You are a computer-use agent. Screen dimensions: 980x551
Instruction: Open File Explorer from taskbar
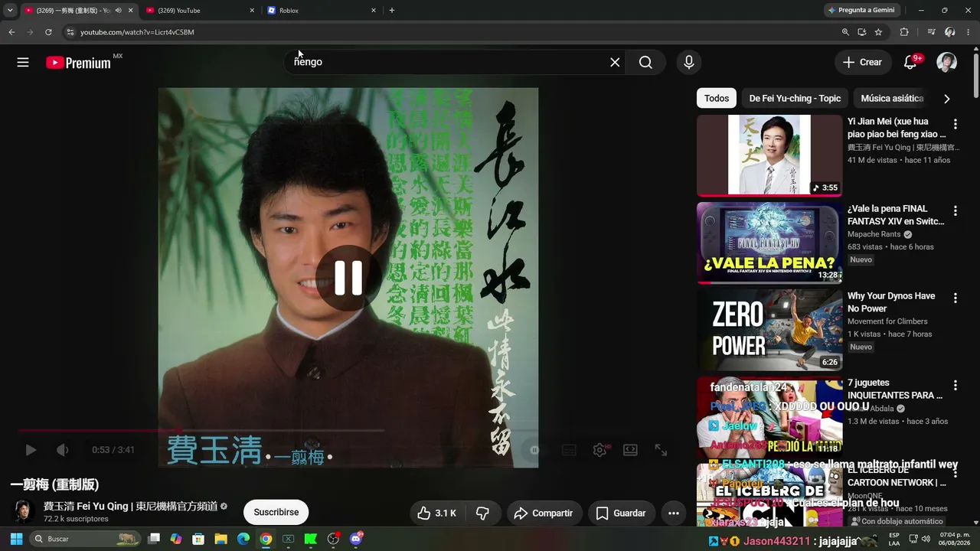pyautogui.click(x=220, y=539)
